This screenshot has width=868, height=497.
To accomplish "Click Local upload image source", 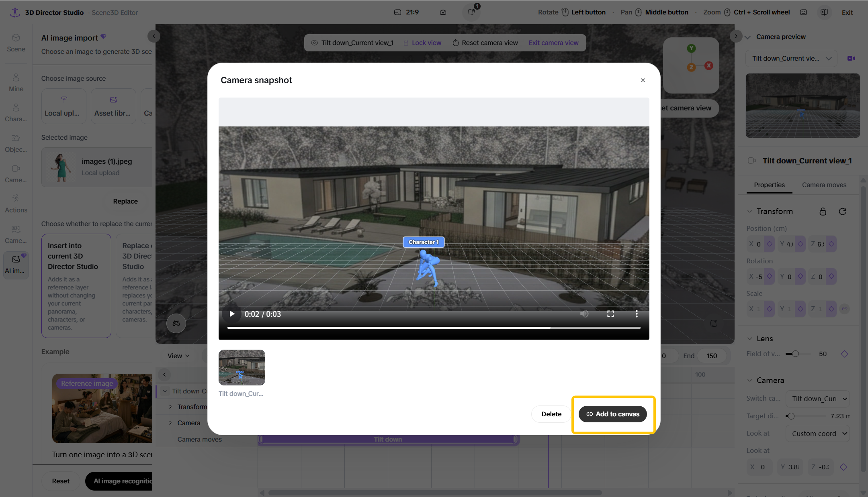I will pyautogui.click(x=64, y=106).
